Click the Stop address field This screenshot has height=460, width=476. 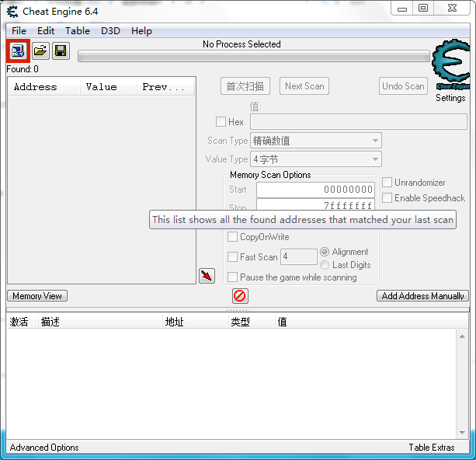(315, 204)
